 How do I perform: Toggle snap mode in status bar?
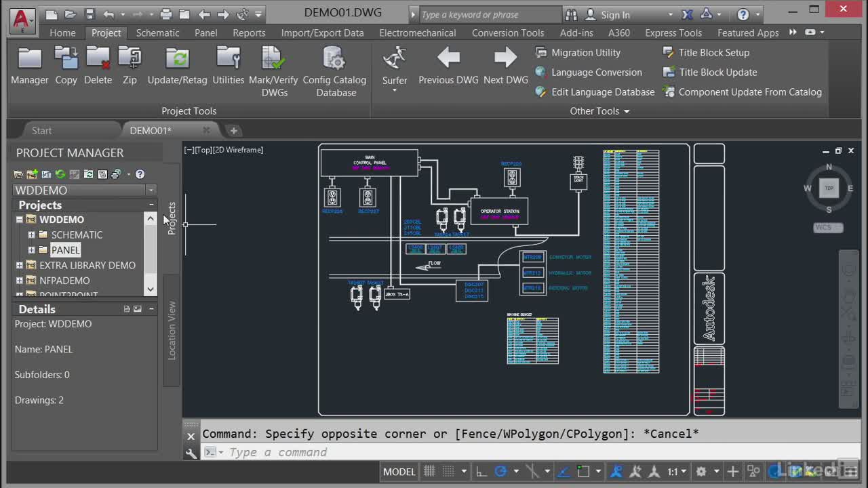pyautogui.click(x=448, y=471)
